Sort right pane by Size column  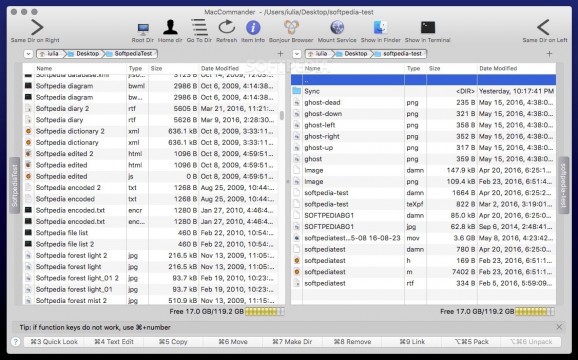tap(452, 68)
